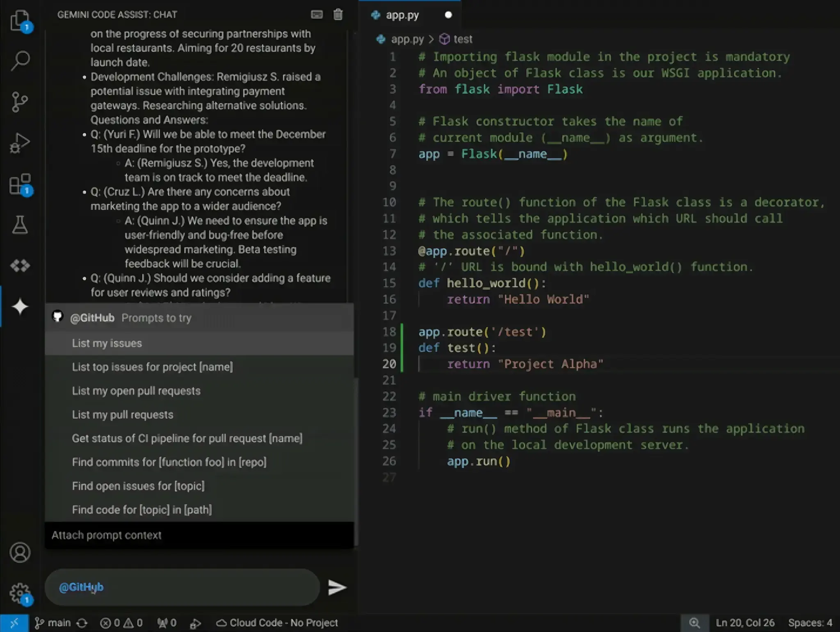Open the Extensions view icon

pos(20,184)
